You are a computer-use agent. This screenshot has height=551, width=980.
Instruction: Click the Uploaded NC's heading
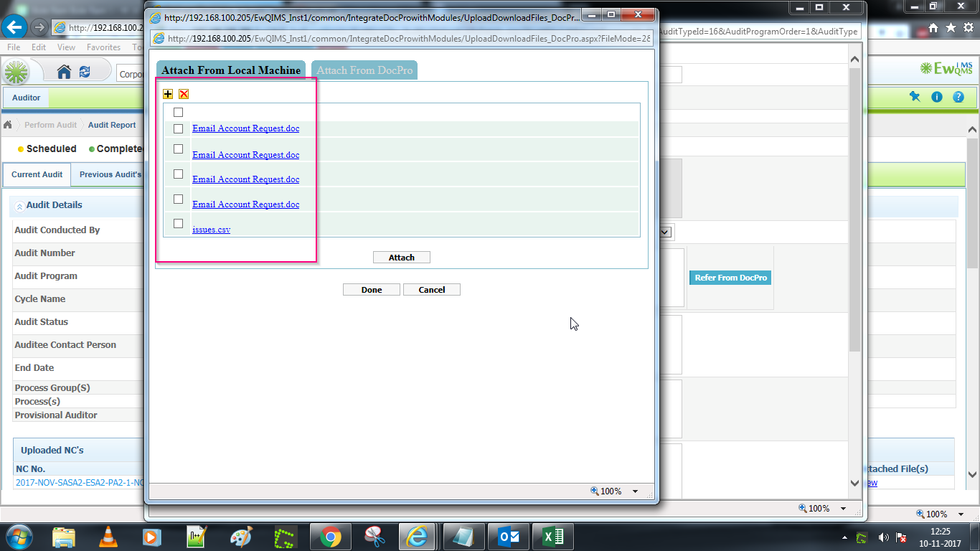[x=52, y=451]
